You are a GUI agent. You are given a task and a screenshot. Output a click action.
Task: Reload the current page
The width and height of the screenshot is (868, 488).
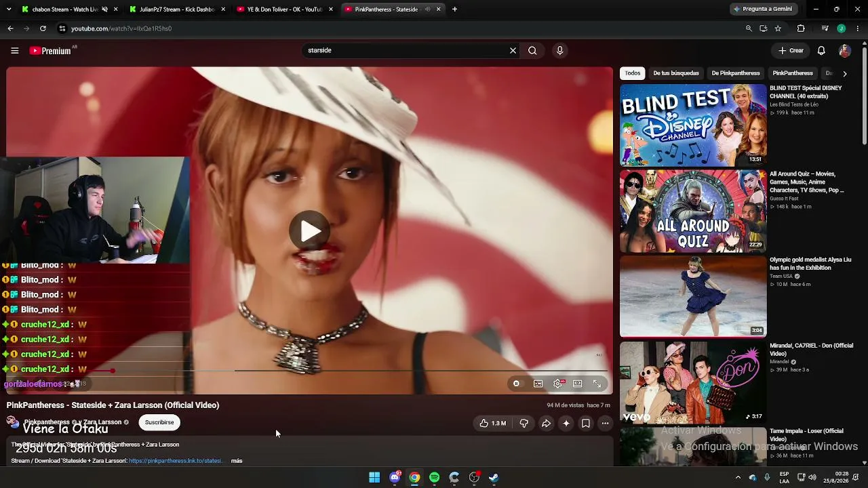pos(43,28)
